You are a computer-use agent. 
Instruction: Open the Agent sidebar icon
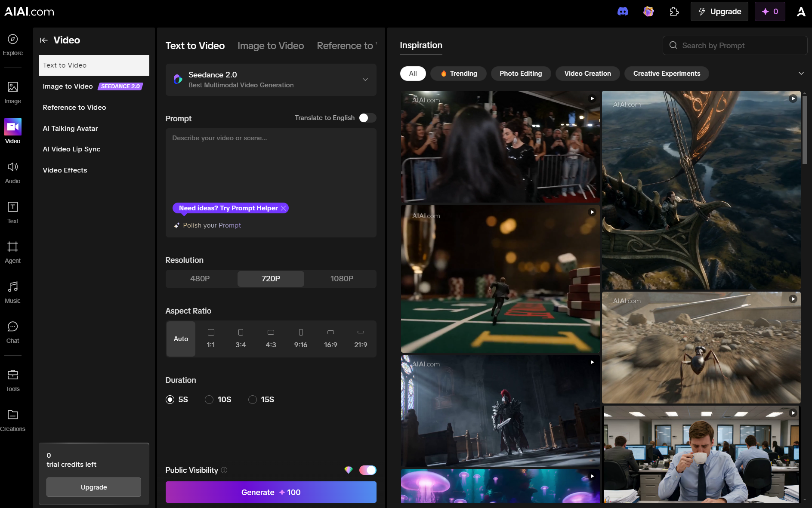click(x=12, y=246)
